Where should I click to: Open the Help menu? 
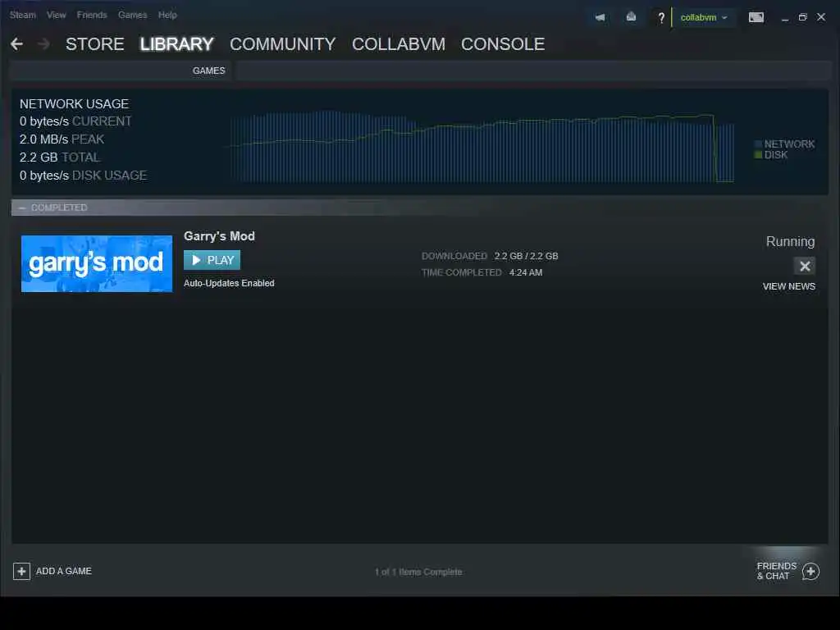click(x=167, y=15)
